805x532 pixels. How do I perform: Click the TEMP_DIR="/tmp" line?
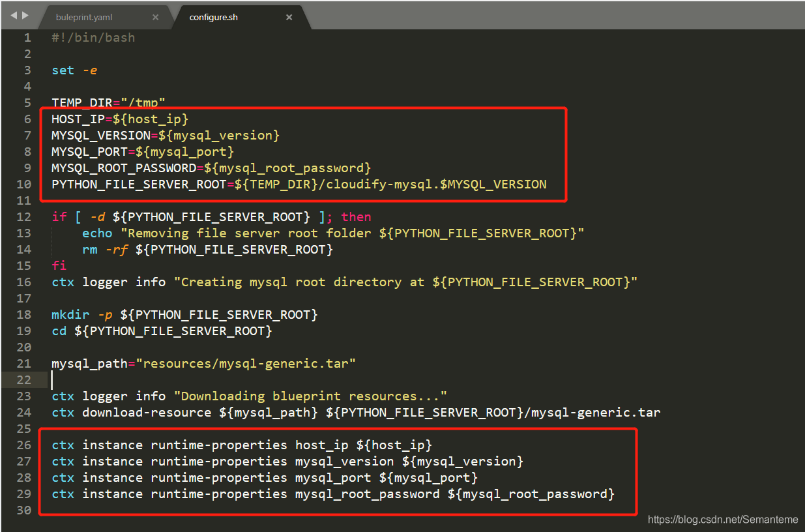coord(108,103)
